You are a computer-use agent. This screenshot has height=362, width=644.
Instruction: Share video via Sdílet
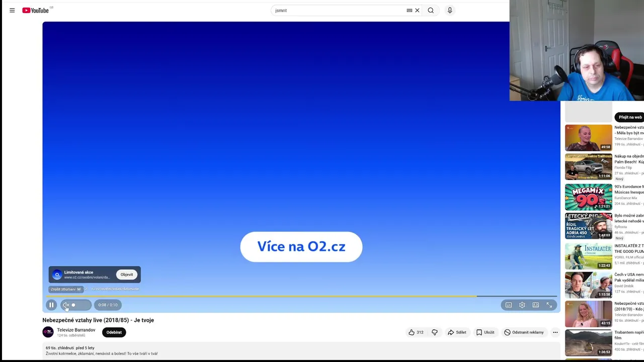coord(457,332)
